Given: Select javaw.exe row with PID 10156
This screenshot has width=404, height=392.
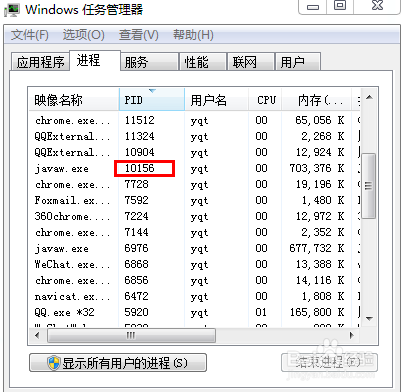Looking at the screenshot, I should [195, 168].
